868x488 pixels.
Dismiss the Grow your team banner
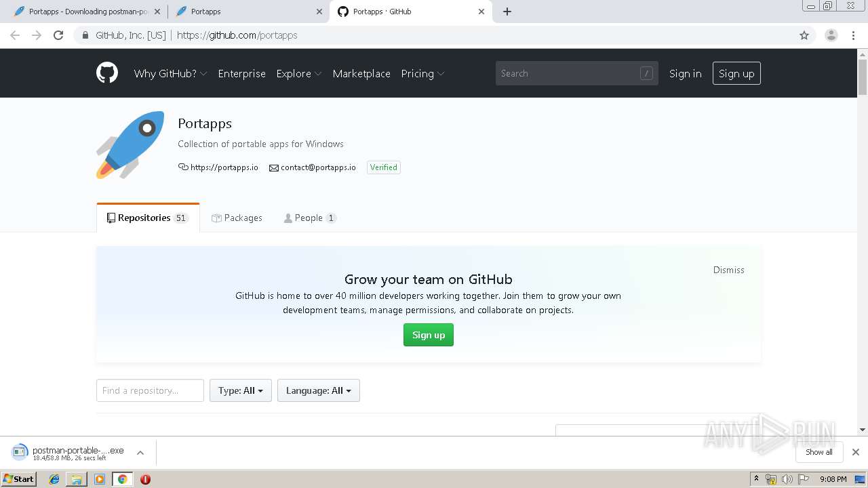pos(729,270)
